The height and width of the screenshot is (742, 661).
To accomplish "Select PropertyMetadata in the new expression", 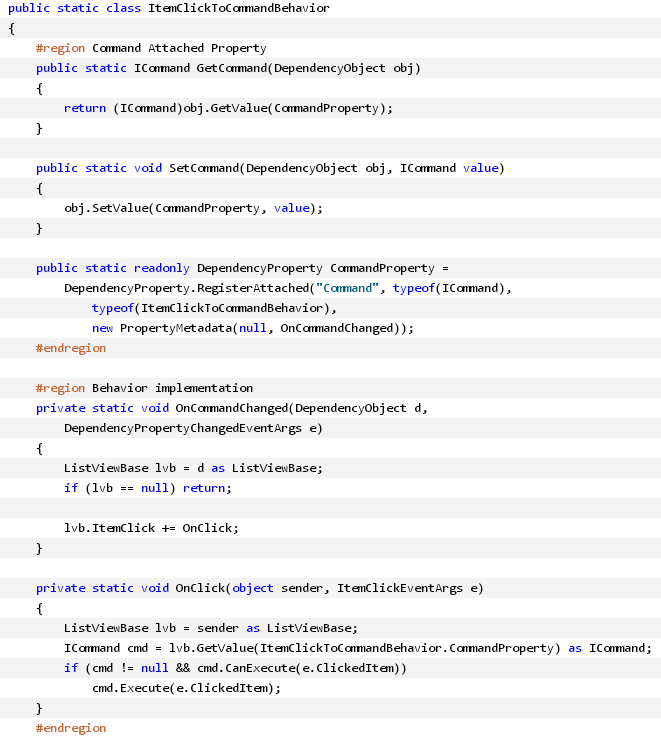I will pos(176,328).
